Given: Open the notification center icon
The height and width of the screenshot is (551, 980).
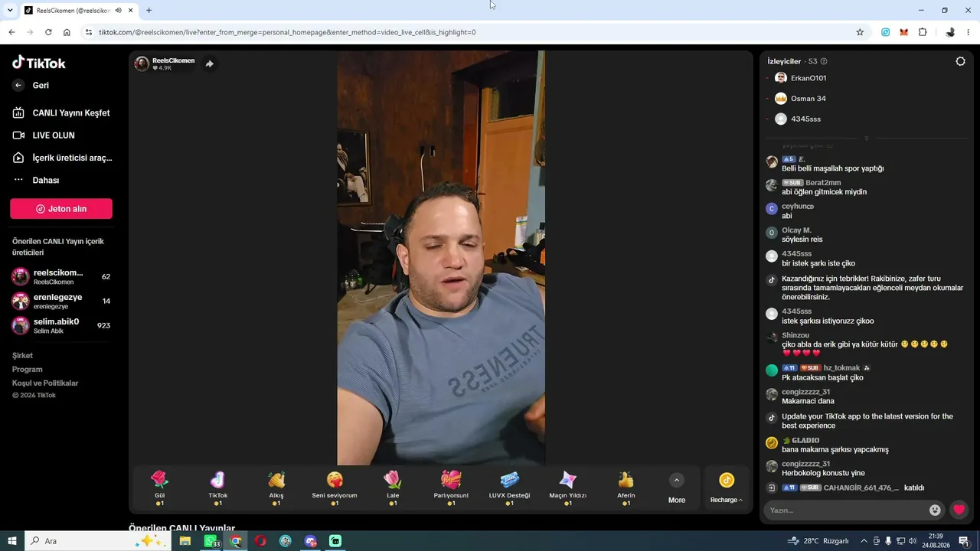Looking at the screenshot, I should click(x=964, y=541).
